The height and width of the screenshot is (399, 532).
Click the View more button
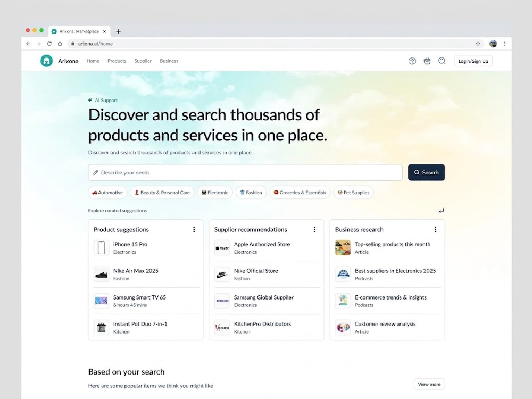[429, 385]
